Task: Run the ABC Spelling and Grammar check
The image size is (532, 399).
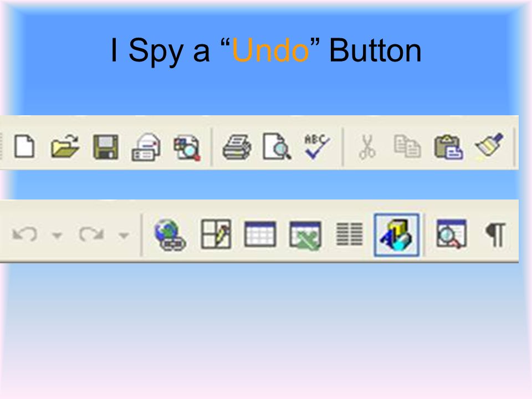Action: (x=316, y=146)
